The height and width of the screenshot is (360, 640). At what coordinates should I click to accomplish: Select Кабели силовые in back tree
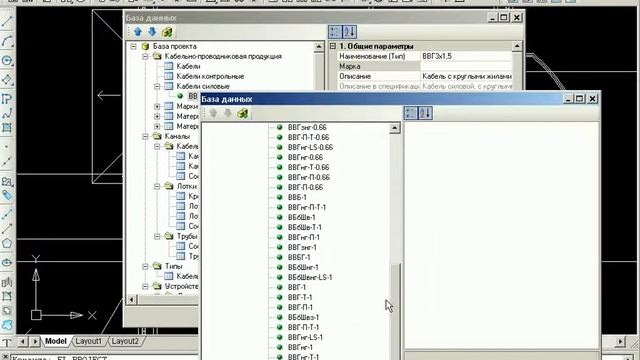203,87
